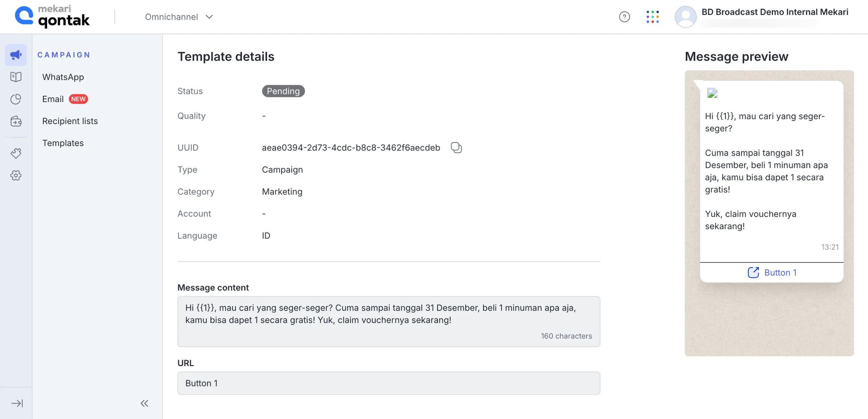This screenshot has width=868, height=419.
Task: Switch to the WhatsApp section
Action: (63, 77)
